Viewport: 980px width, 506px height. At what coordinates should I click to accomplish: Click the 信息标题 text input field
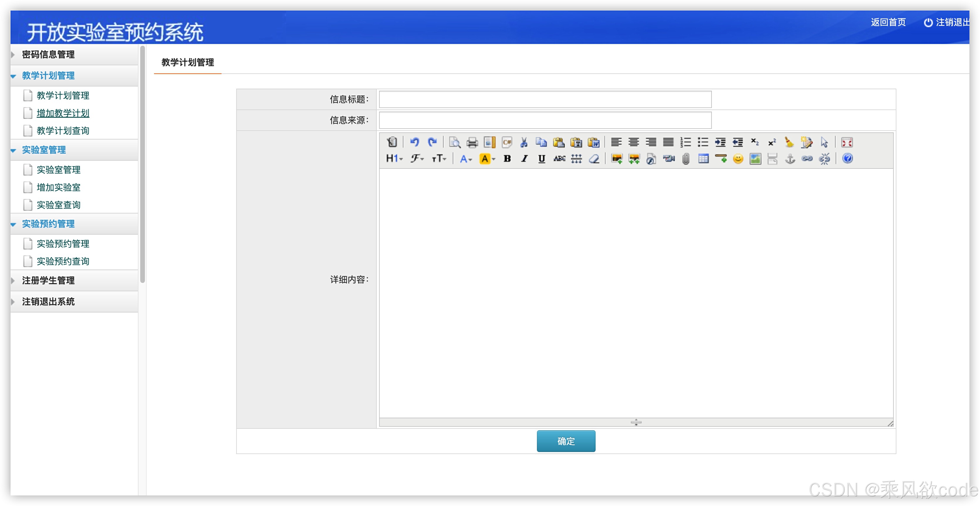click(x=545, y=99)
